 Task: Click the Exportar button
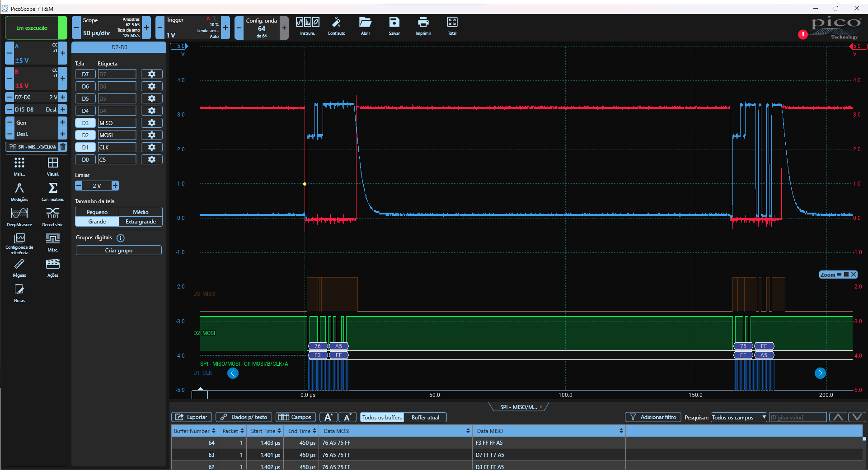pos(191,417)
